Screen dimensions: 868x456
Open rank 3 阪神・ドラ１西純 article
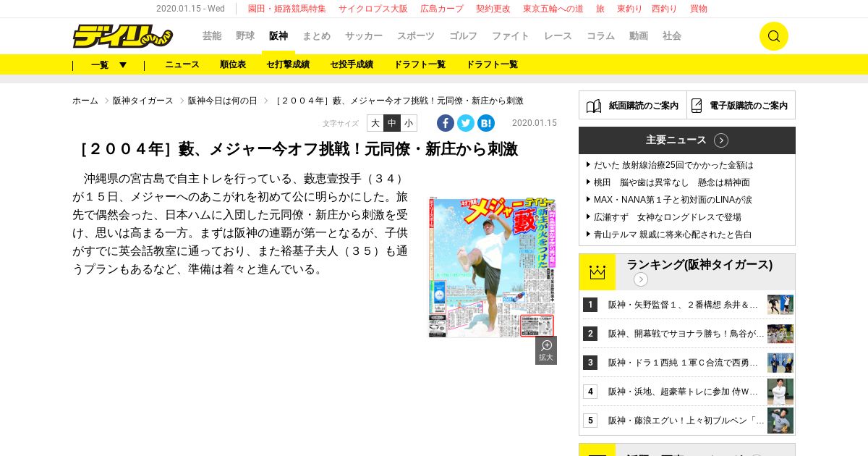684,363
